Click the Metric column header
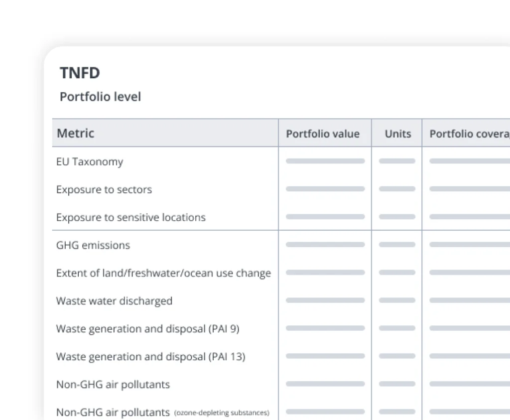 tap(75, 133)
